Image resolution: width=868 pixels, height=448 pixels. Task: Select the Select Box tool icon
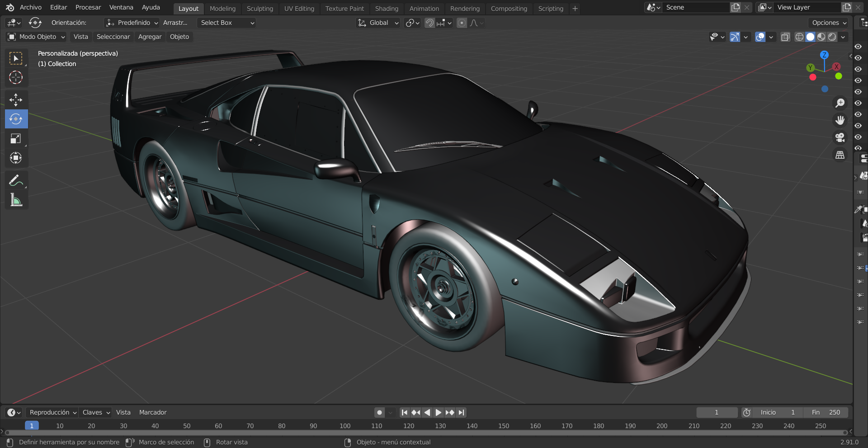tap(16, 58)
